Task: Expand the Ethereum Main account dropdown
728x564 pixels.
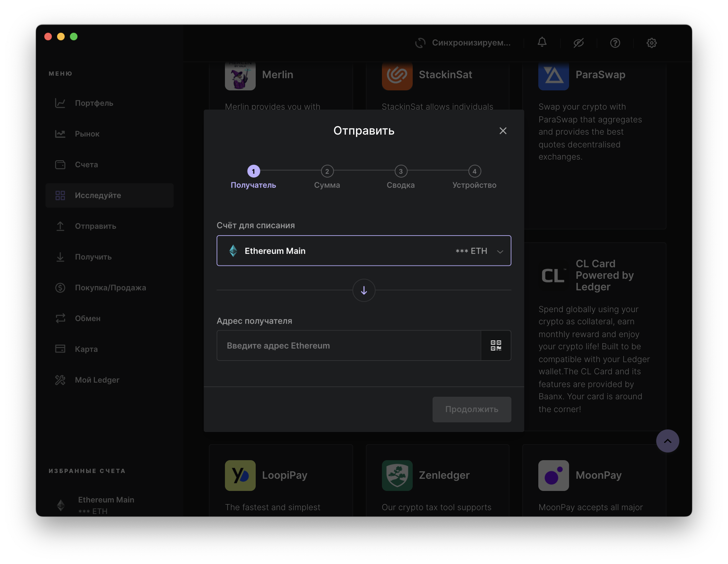Action: point(363,251)
